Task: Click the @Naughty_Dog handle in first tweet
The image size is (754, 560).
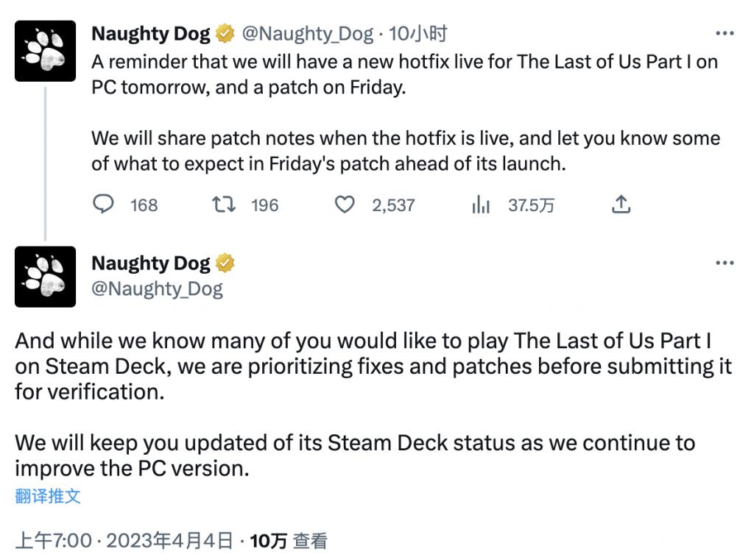Action: pos(307,34)
